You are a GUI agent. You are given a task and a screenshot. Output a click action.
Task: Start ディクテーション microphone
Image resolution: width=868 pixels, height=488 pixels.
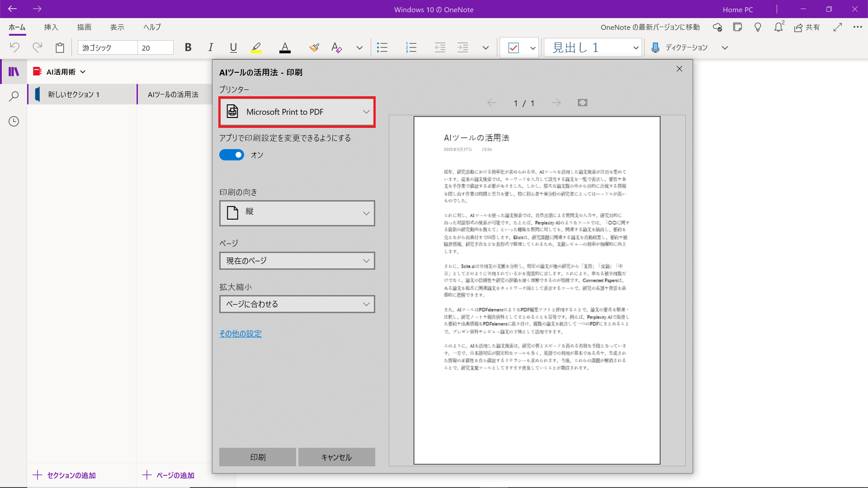coord(679,47)
